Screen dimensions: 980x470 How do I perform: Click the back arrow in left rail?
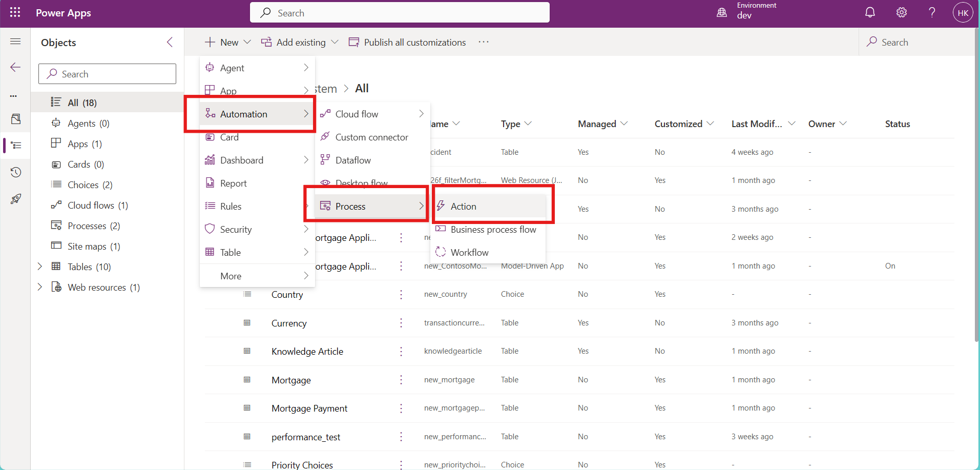[x=15, y=67]
